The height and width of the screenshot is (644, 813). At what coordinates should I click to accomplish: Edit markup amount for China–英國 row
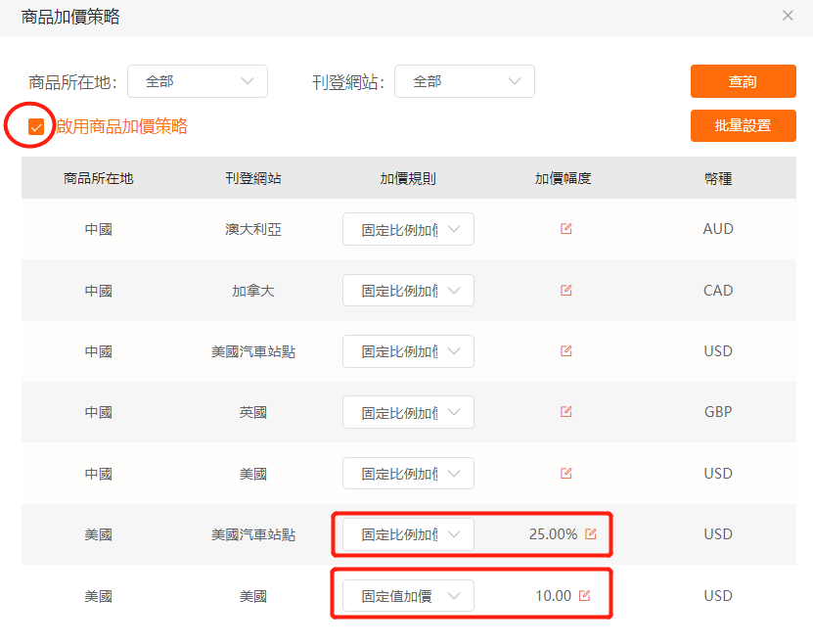pos(565,412)
